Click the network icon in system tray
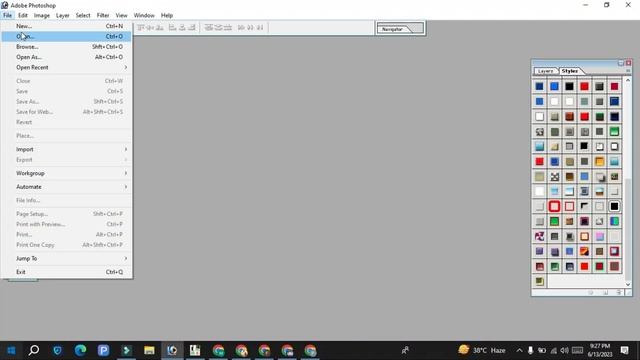640x360 pixels. point(553,350)
